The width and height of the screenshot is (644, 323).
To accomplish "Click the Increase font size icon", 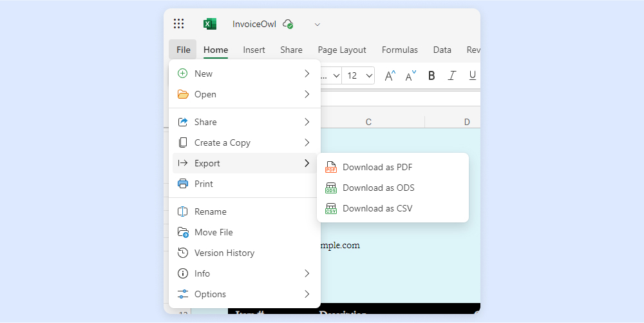I will click(x=390, y=75).
